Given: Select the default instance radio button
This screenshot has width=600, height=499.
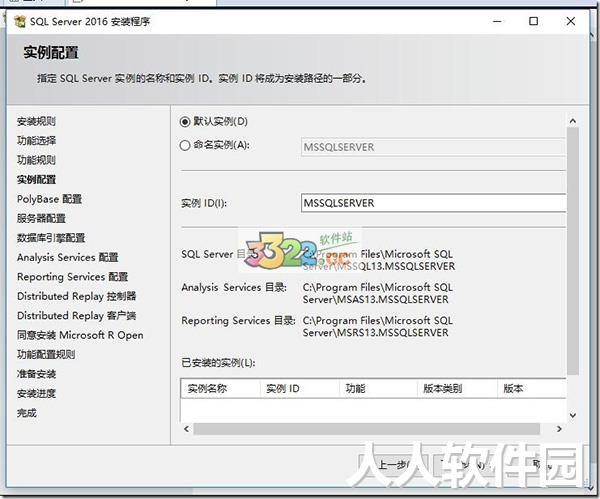Looking at the screenshot, I should [185, 122].
